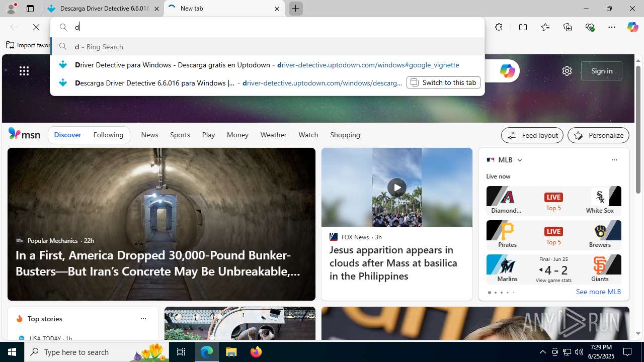
Task: Open Jesus apparition headline
Action: [x=393, y=263]
